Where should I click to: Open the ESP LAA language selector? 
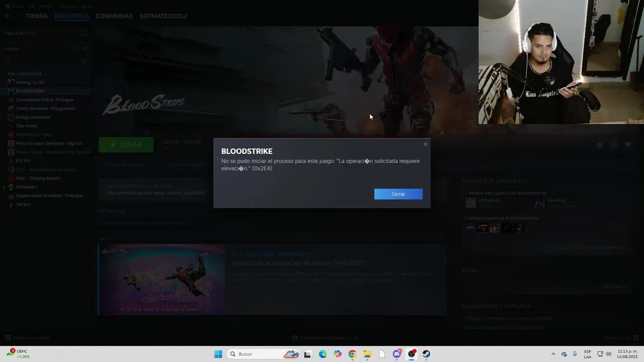[x=588, y=354]
